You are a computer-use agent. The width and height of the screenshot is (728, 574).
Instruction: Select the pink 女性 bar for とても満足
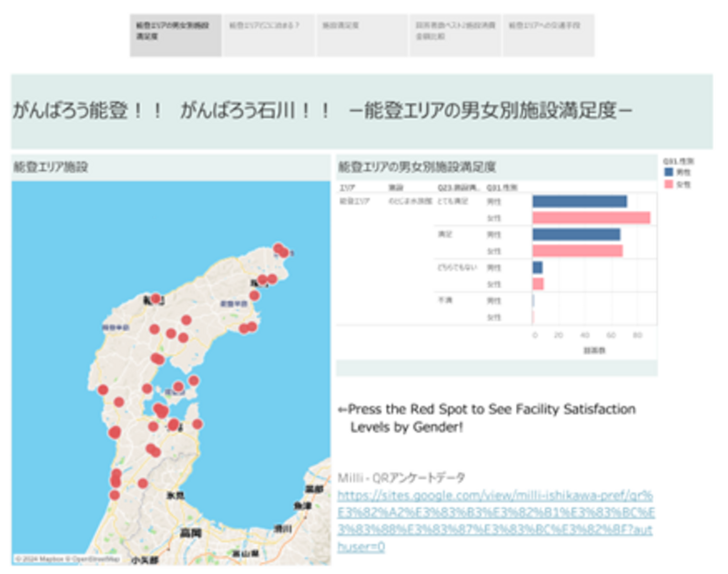point(591,217)
